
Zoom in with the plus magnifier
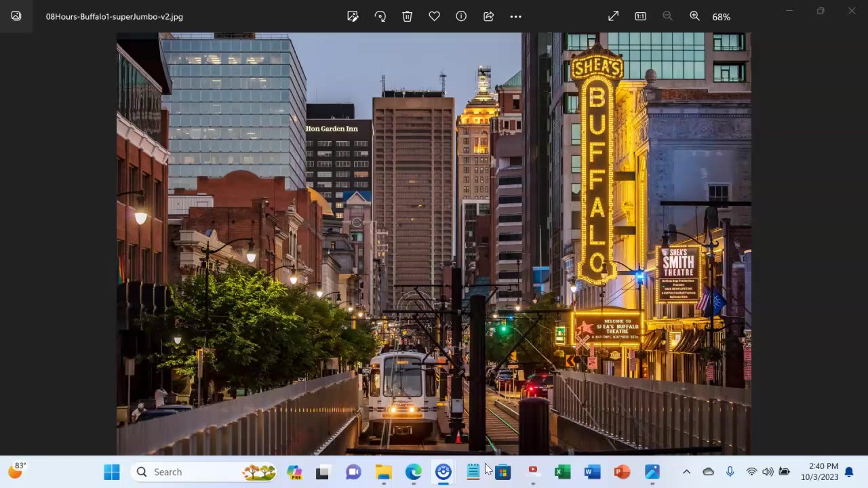point(694,16)
